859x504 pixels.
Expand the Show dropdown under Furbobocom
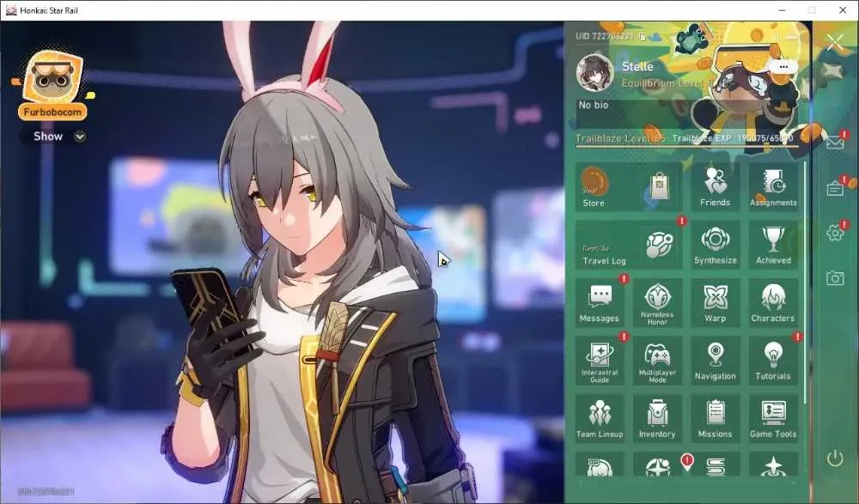[x=80, y=137]
